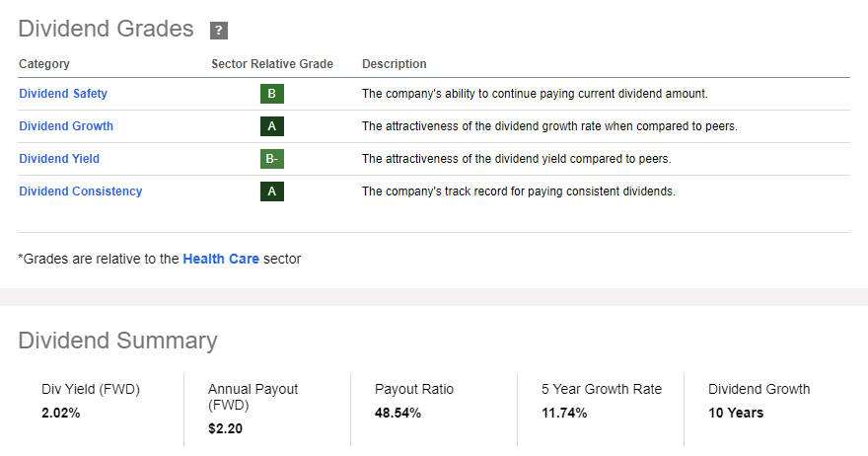The image size is (868, 456).
Task: Click the Dividend Grades heading text
Action: pos(106,30)
